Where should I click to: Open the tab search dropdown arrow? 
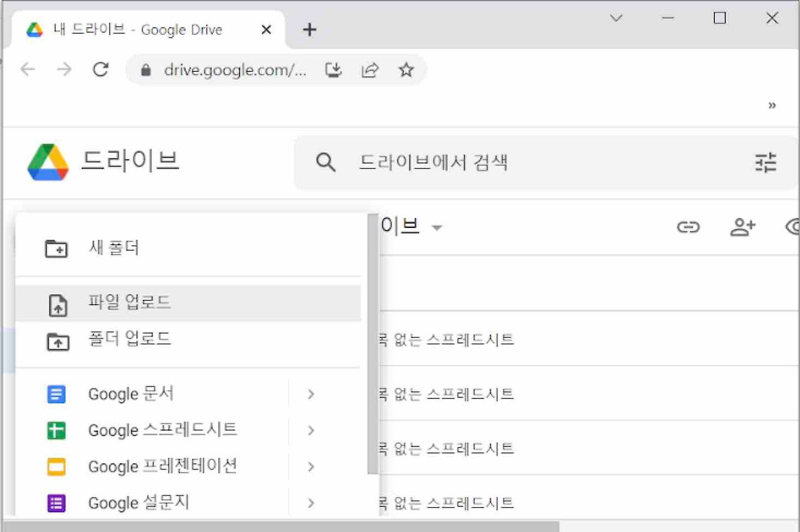tap(616, 18)
